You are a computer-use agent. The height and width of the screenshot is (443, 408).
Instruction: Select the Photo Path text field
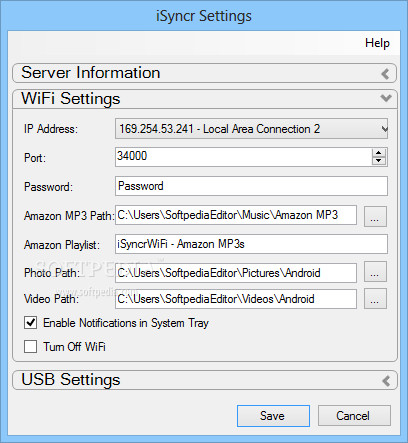(236, 273)
